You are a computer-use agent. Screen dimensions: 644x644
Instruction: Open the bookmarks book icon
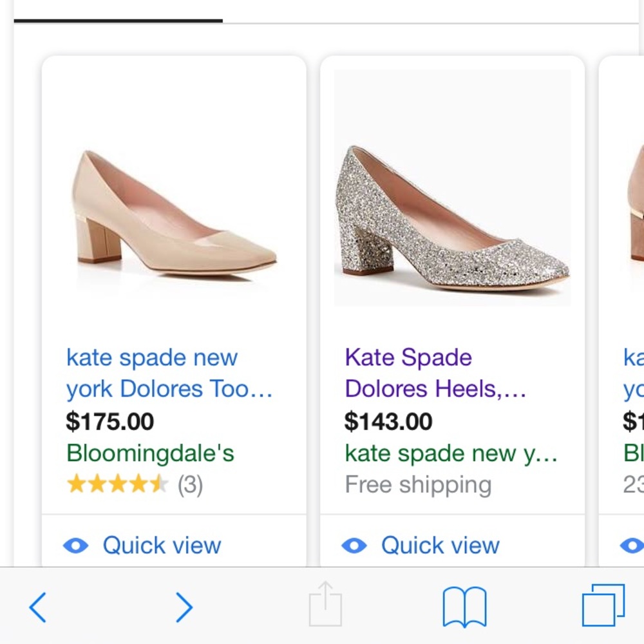click(464, 607)
